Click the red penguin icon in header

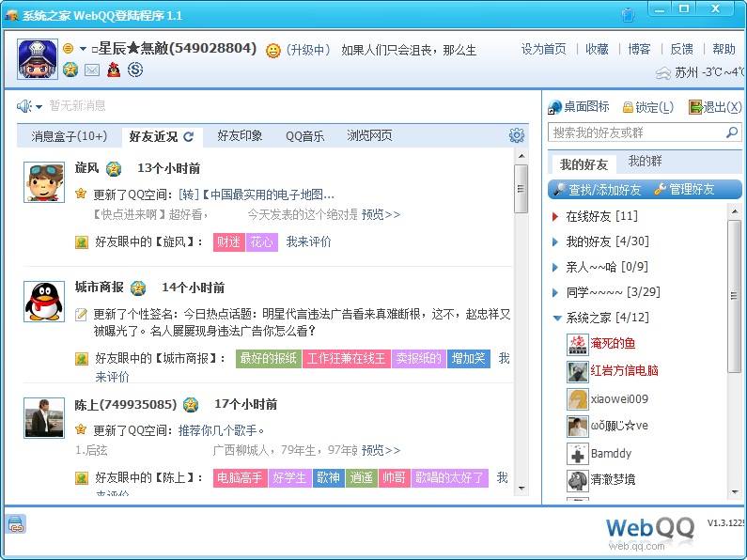point(114,70)
